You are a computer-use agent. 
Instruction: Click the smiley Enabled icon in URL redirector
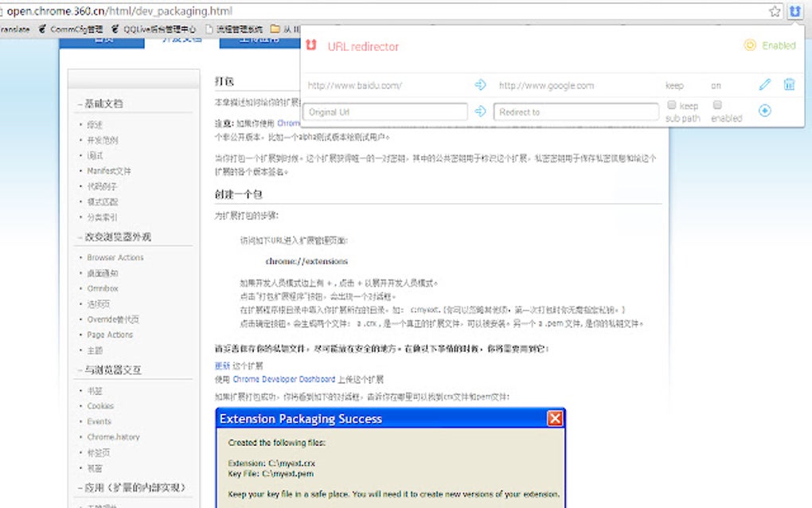coord(748,45)
